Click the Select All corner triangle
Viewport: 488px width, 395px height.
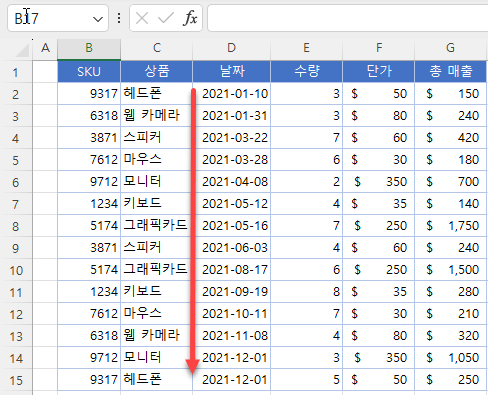click(22, 51)
